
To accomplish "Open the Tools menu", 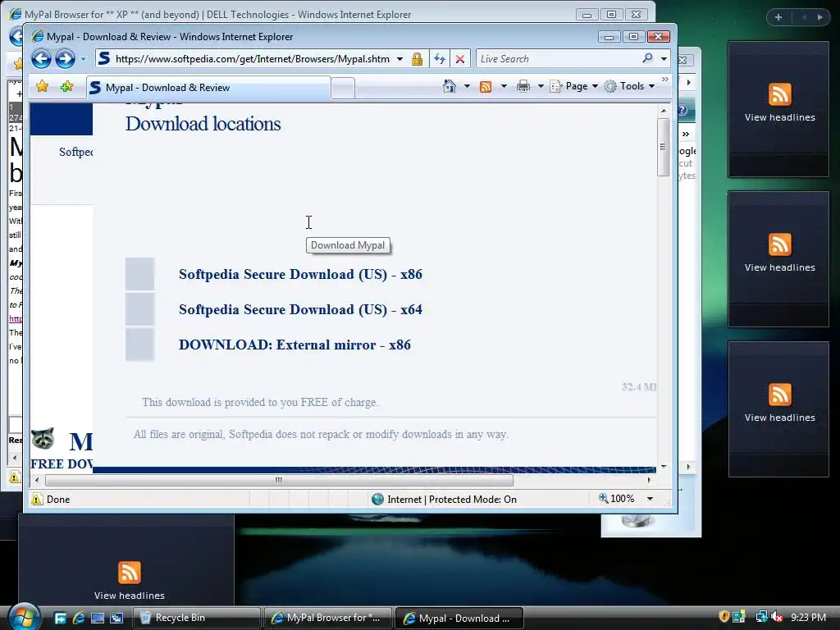I will [x=629, y=86].
